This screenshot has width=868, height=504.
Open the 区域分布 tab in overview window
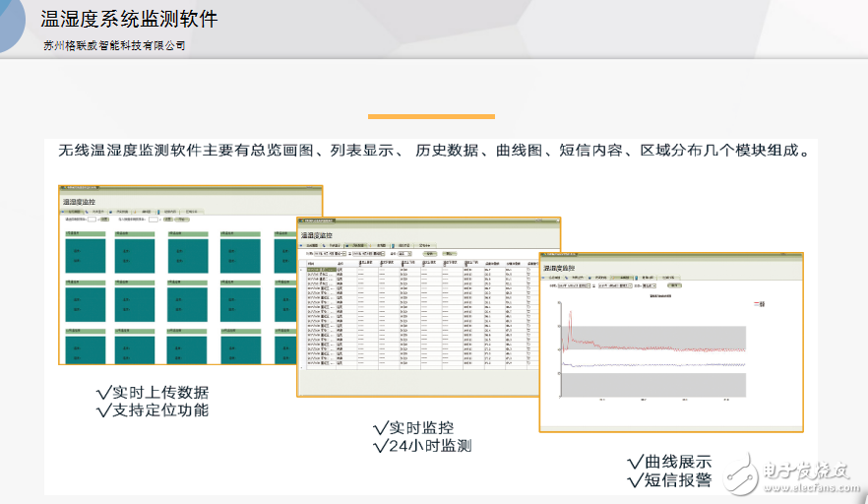click(193, 211)
